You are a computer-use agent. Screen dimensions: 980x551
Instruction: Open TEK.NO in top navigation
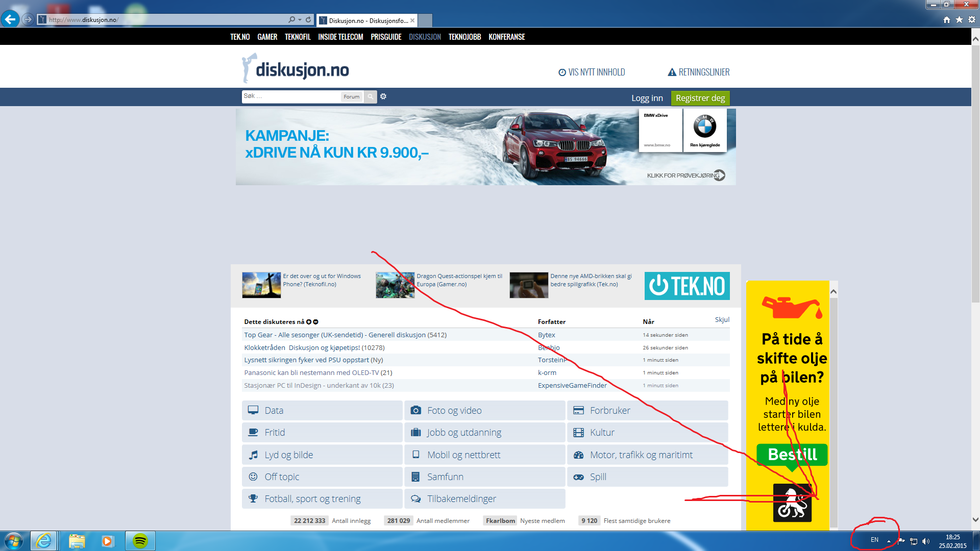[240, 37]
